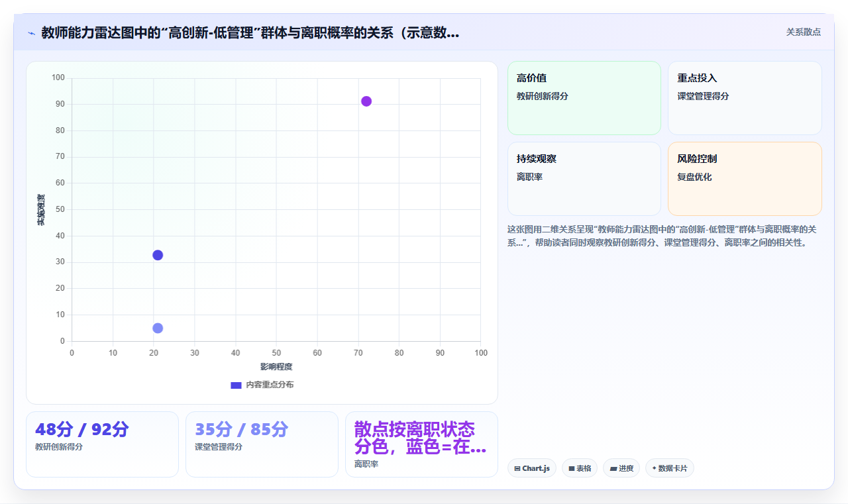Click 教研创新得分 text in 高价值 card
This screenshot has height=504, width=848.
[543, 96]
